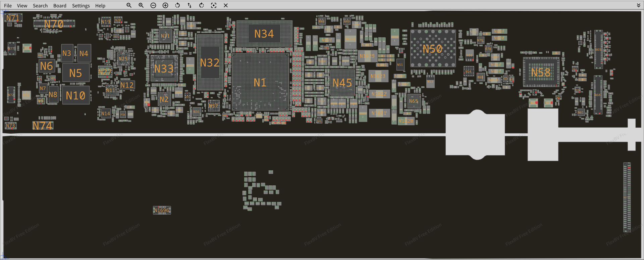Flip the board with up-down arrows icon
The width and height of the screenshot is (644, 260).
click(190, 5)
